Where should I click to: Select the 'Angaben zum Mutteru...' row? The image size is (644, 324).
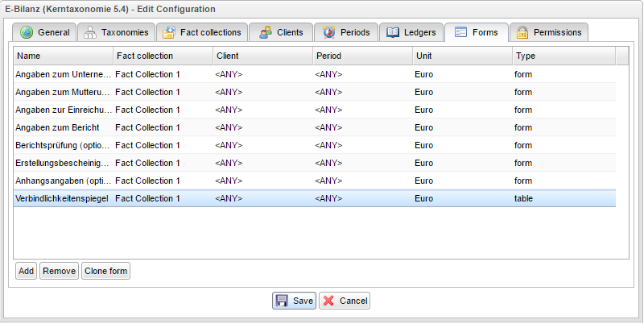click(315, 92)
